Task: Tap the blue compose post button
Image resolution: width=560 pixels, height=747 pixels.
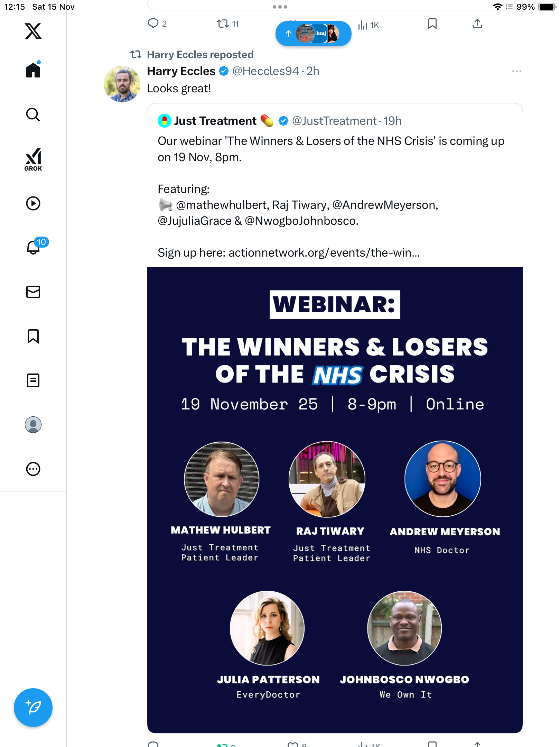Action: coord(33,707)
